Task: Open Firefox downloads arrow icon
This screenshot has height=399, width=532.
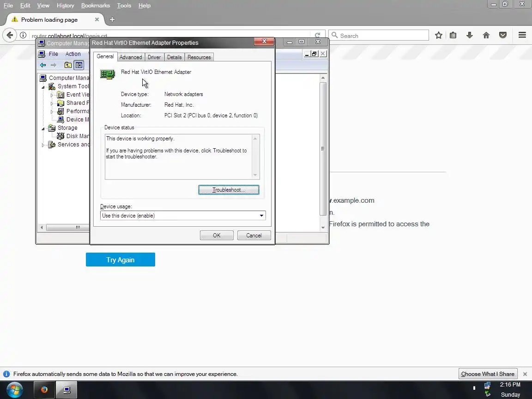Action: coord(470,35)
